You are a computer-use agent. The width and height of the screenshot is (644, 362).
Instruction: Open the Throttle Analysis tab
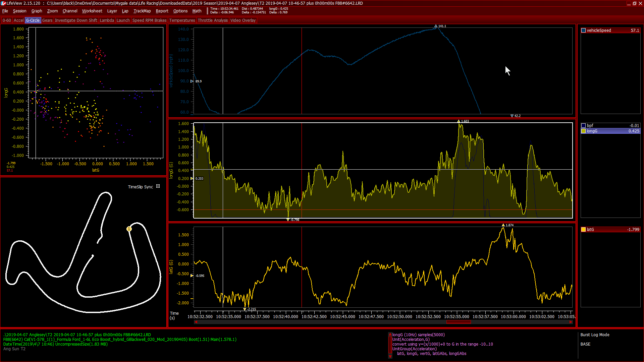(x=213, y=20)
